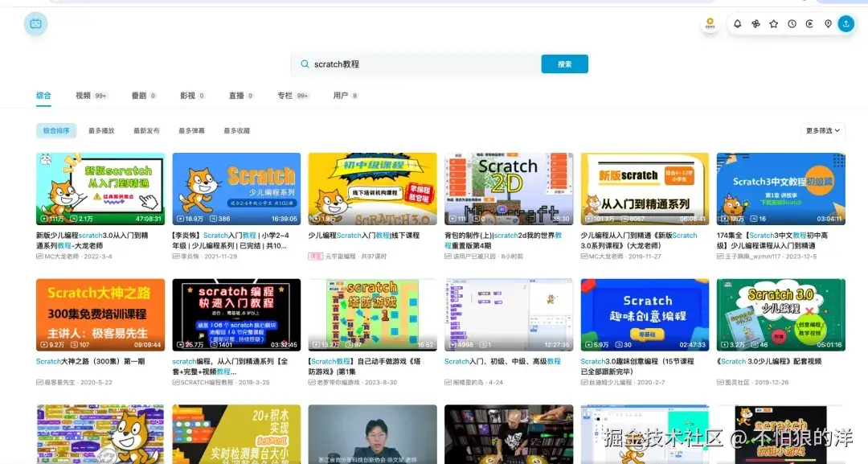Click the blue 搜索 search button
This screenshot has height=464, width=868.
(565, 63)
